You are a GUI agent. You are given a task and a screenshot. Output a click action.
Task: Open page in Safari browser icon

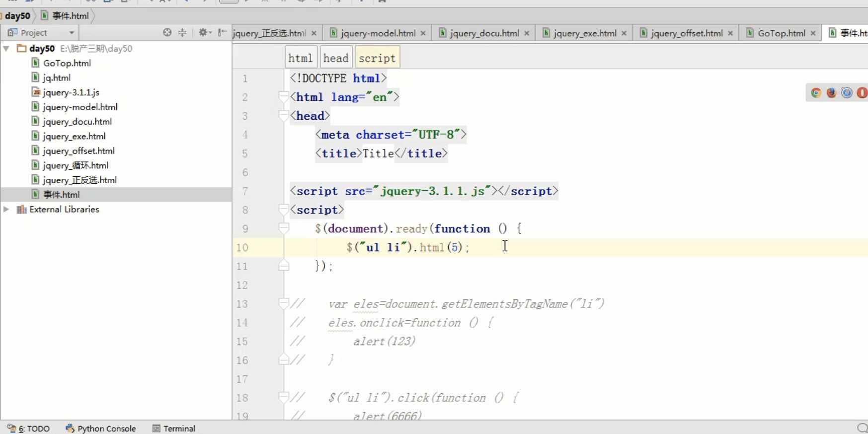(847, 93)
